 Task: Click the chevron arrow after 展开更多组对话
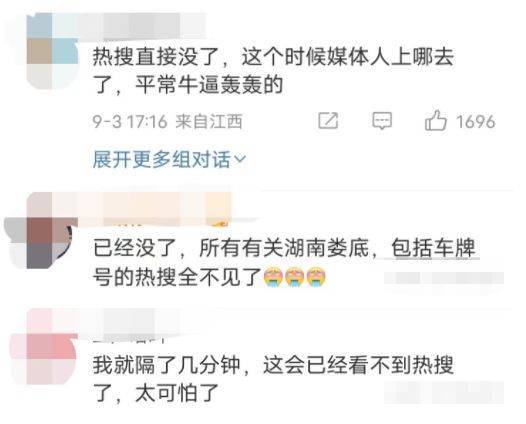[240, 159]
